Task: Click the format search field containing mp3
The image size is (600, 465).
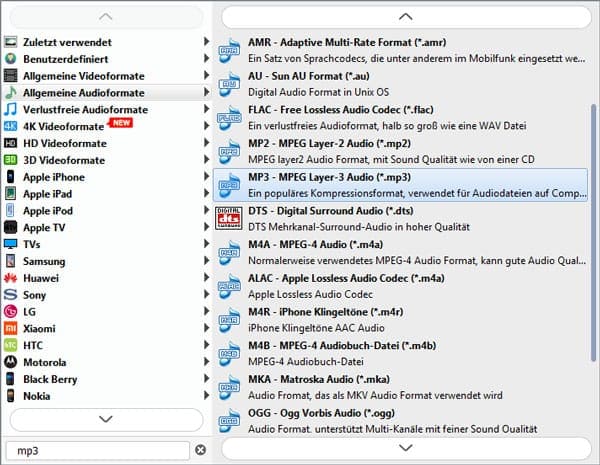Action: [98, 450]
